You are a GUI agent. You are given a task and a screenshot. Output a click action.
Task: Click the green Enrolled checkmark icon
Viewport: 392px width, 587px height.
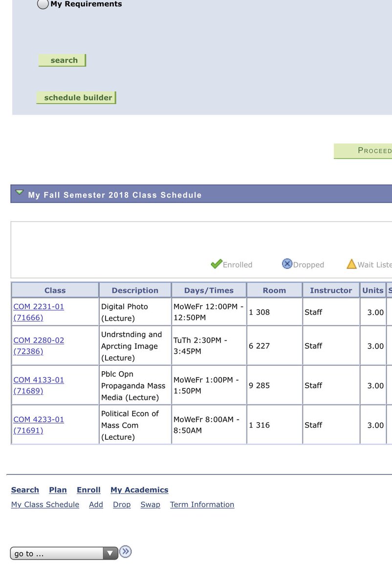[x=217, y=264]
